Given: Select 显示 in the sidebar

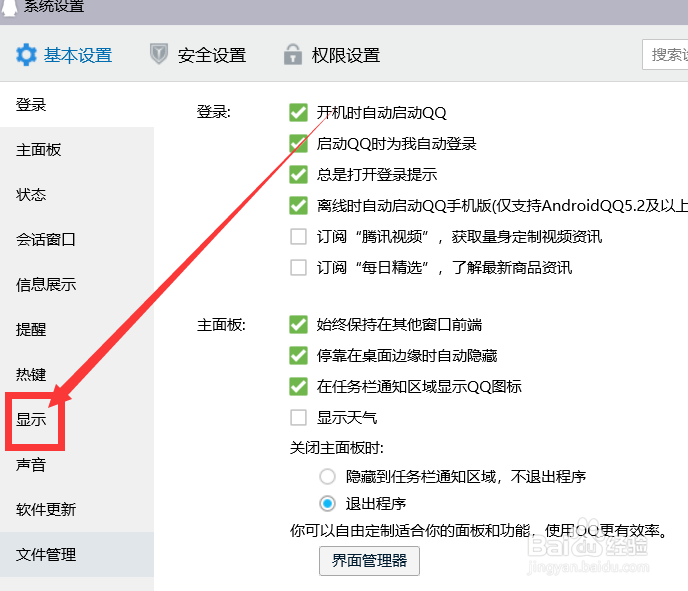Looking at the screenshot, I should [x=77, y=419].
